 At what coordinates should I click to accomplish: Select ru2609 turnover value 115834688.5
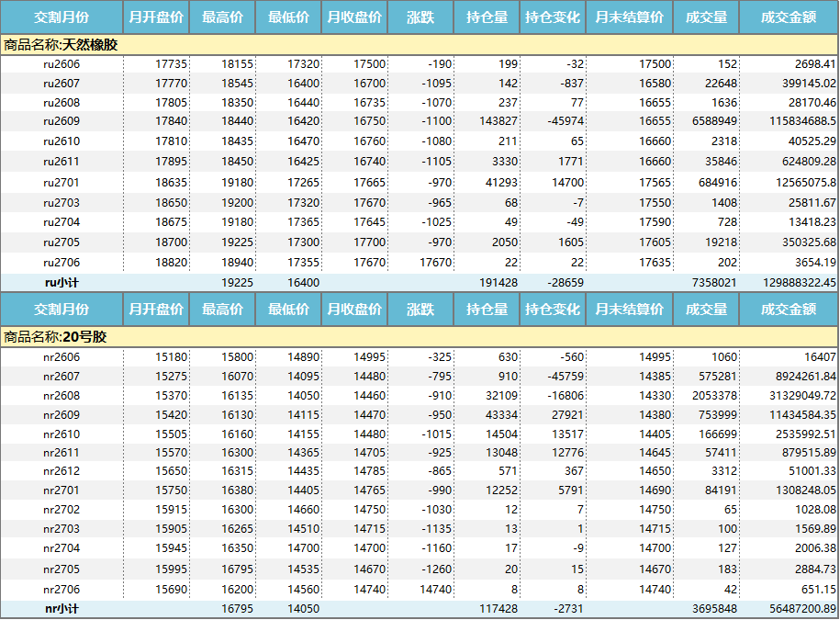click(x=802, y=121)
